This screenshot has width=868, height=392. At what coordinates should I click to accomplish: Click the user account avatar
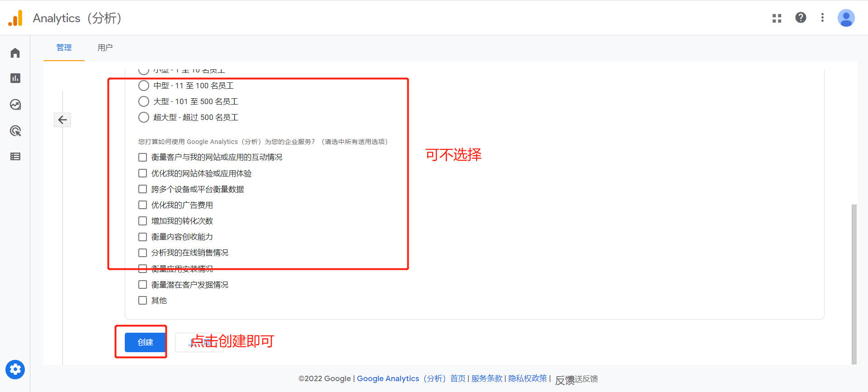click(x=846, y=18)
